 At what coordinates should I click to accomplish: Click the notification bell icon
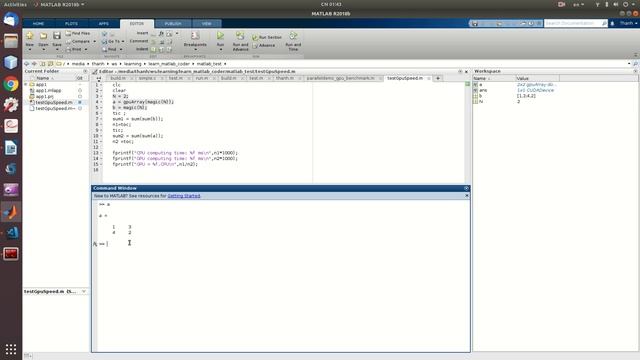pos(612,23)
